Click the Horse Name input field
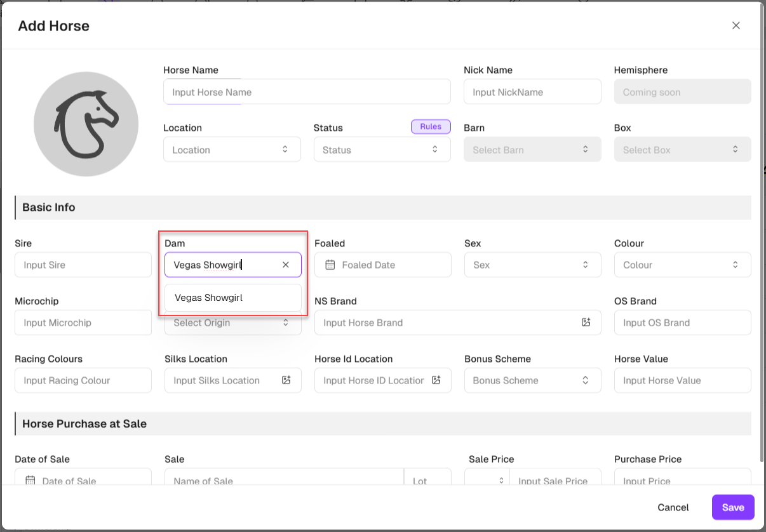Image resolution: width=766 pixels, height=532 pixels. click(307, 92)
